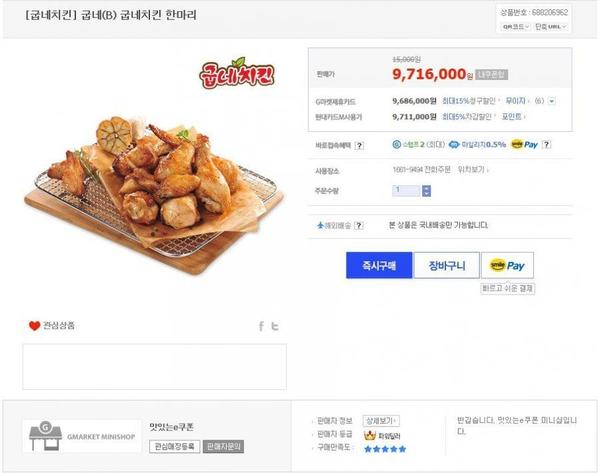Pay using the Smile Pay button
This screenshot has width=600, height=473.
click(508, 266)
